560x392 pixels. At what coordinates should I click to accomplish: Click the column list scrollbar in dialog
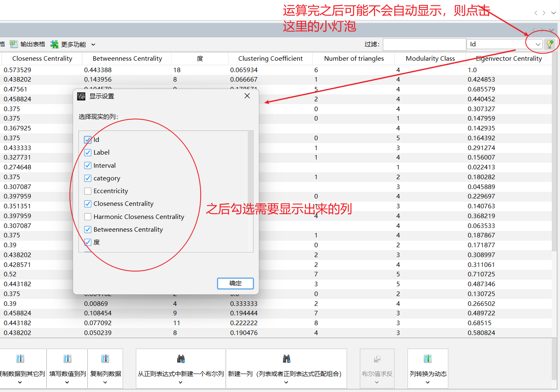coord(250,191)
